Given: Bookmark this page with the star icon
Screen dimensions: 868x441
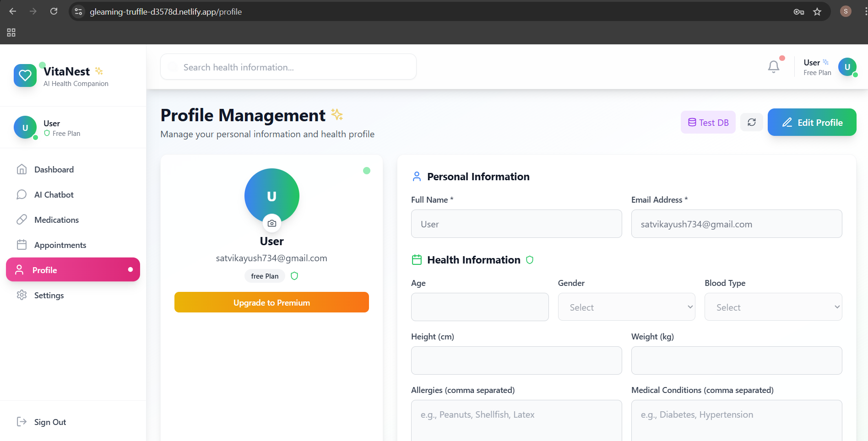Looking at the screenshot, I should pyautogui.click(x=817, y=12).
